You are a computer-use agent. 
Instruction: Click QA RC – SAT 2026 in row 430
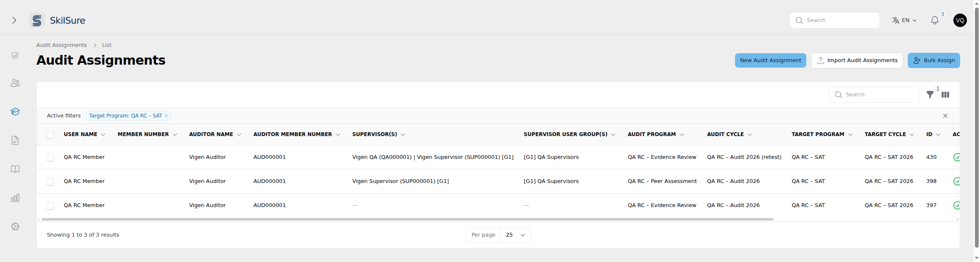pos(889,157)
